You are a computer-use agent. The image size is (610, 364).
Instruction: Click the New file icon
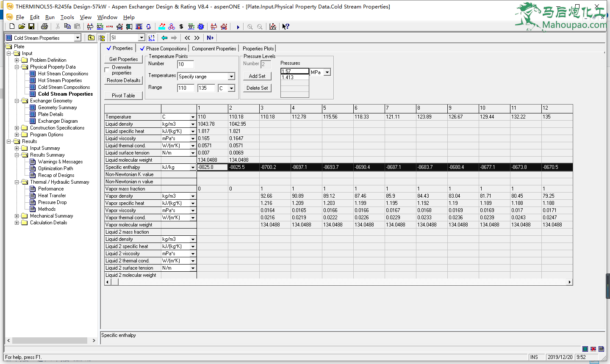12,27
